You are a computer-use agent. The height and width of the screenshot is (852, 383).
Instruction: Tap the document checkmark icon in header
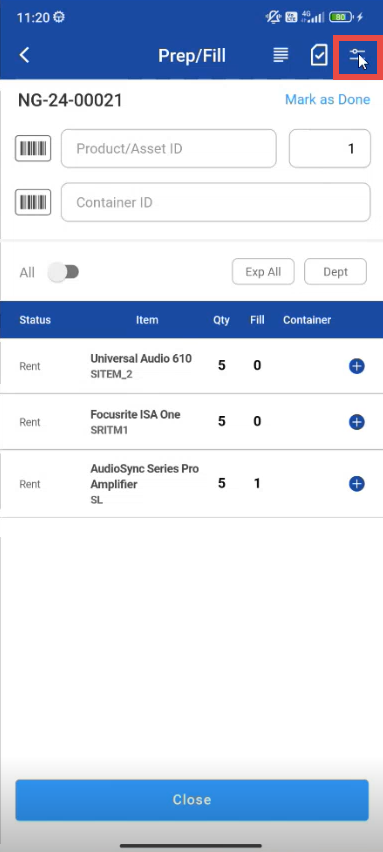[319, 55]
